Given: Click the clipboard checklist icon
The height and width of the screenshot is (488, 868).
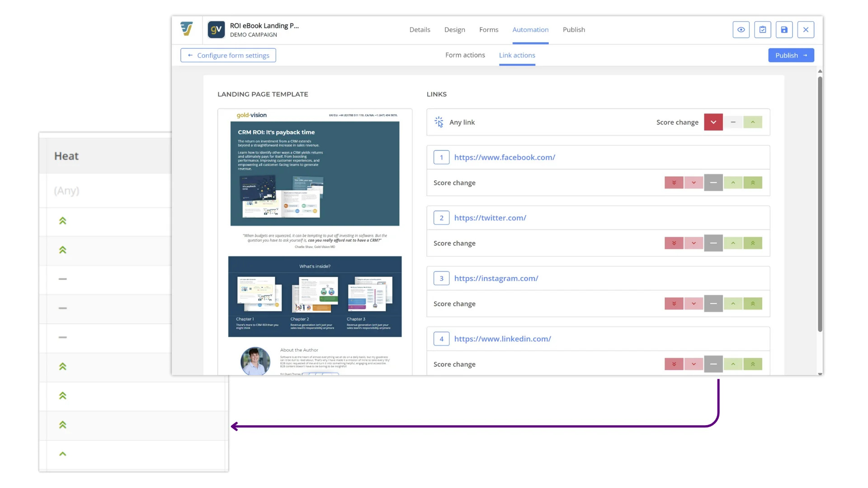Looking at the screenshot, I should (763, 30).
